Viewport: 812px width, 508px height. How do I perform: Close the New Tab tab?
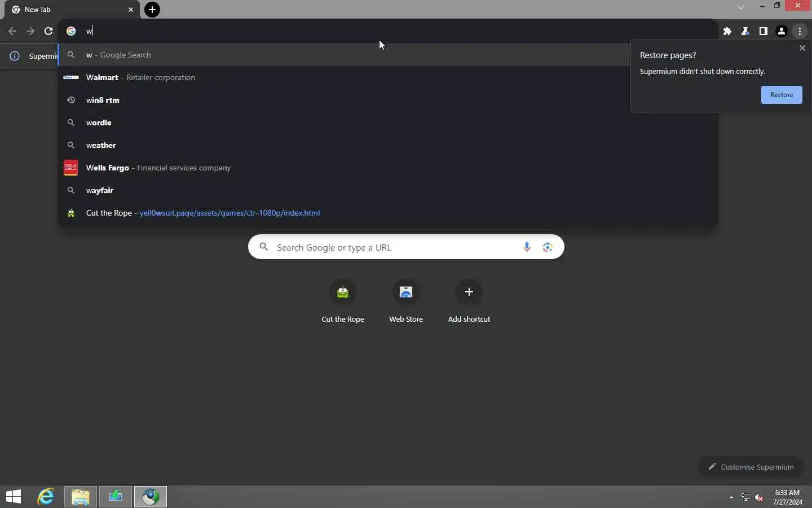pos(131,10)
